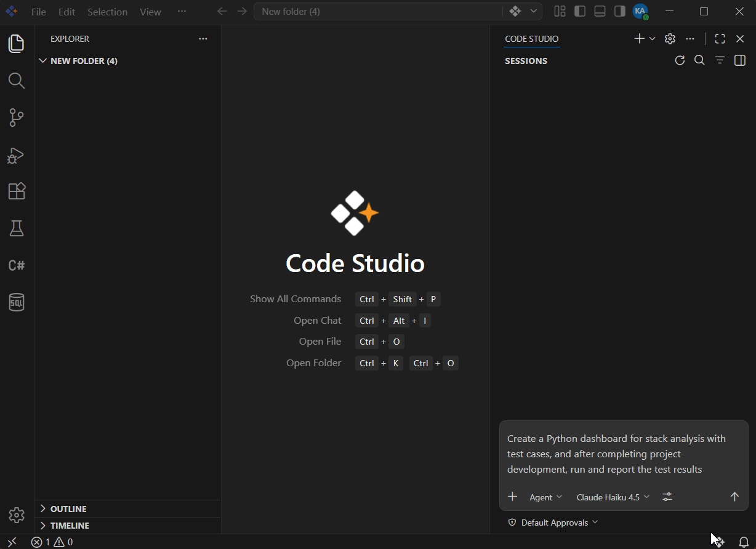Go back with the left arrow
The height and width of the screenshot is (549, 756).
[x=222, y=11]
